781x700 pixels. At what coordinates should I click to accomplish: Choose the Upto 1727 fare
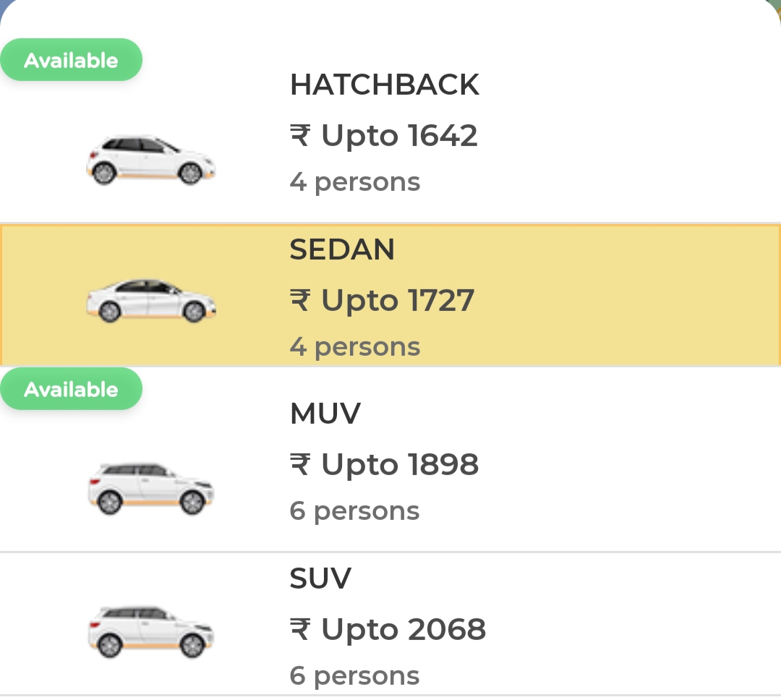pyautogui.click(x=398, y=301)
